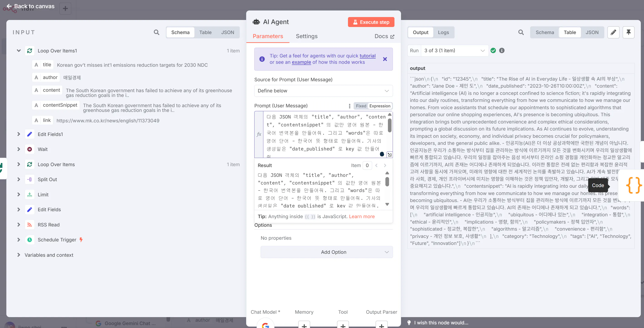Screen dimensions: 644x328
Task: Click the Loop Over Items node icon
Action: [x=29, y=164]
